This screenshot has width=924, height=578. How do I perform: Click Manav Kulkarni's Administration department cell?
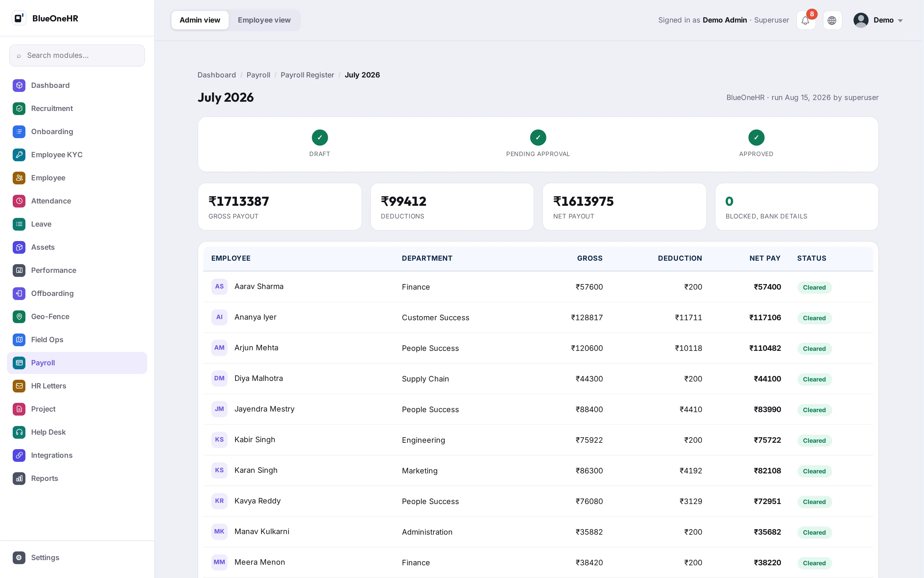pos(427,532)
